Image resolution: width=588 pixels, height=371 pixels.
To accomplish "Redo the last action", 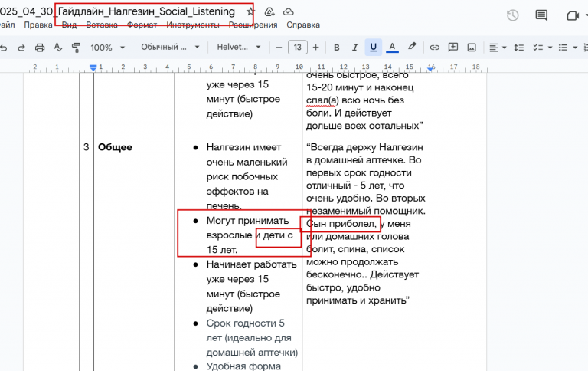I will coord(21,48).
